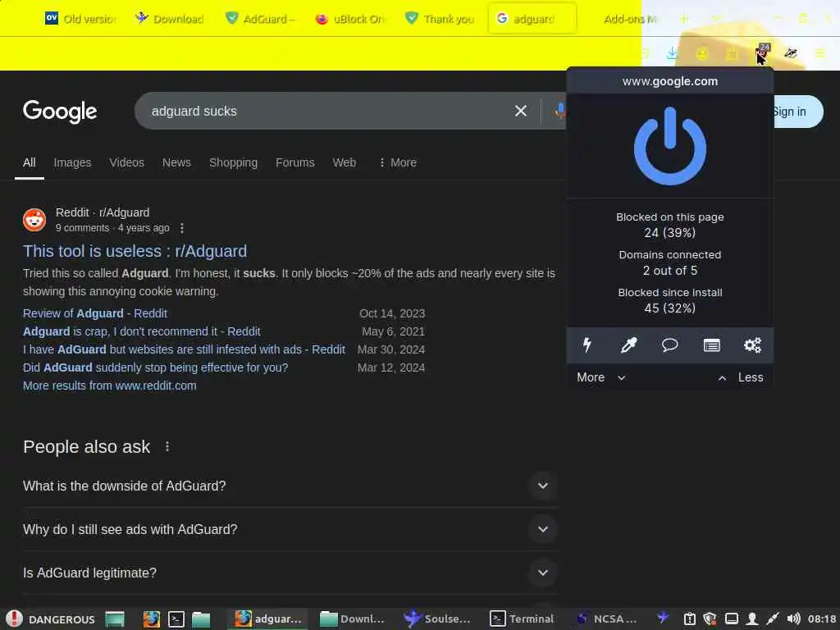Click the Google voice search microphone

[x=559, y=111]
